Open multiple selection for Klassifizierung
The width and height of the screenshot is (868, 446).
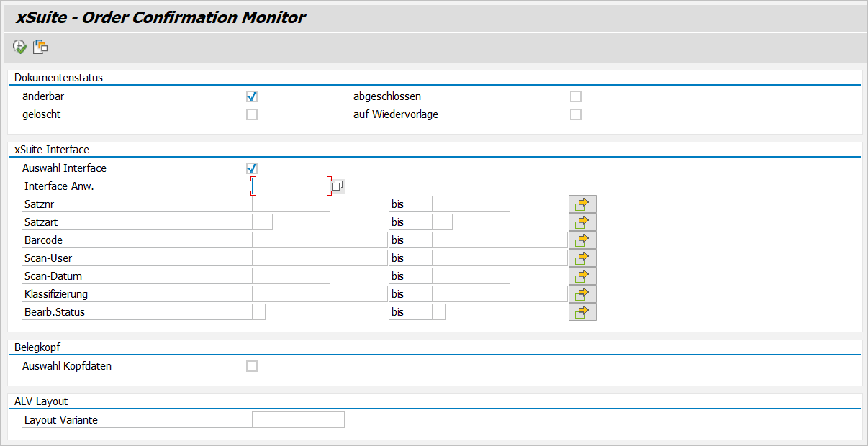point(582,293)
